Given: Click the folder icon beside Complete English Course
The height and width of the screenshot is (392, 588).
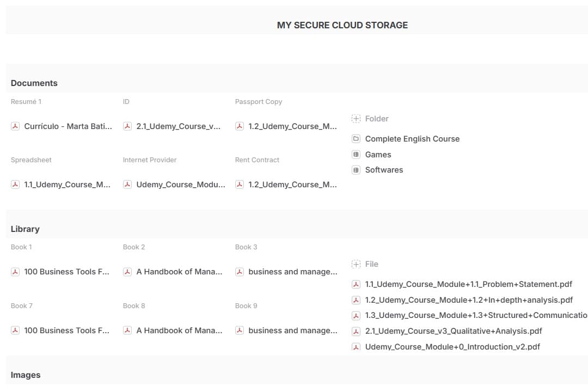Looking at the screenshot, I should pos(356,139).
